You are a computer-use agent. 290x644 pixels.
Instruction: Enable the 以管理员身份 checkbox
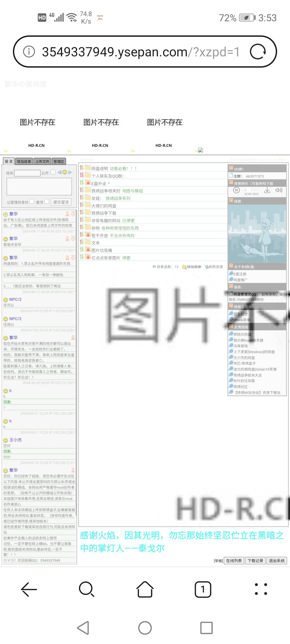tap(32, 201)
